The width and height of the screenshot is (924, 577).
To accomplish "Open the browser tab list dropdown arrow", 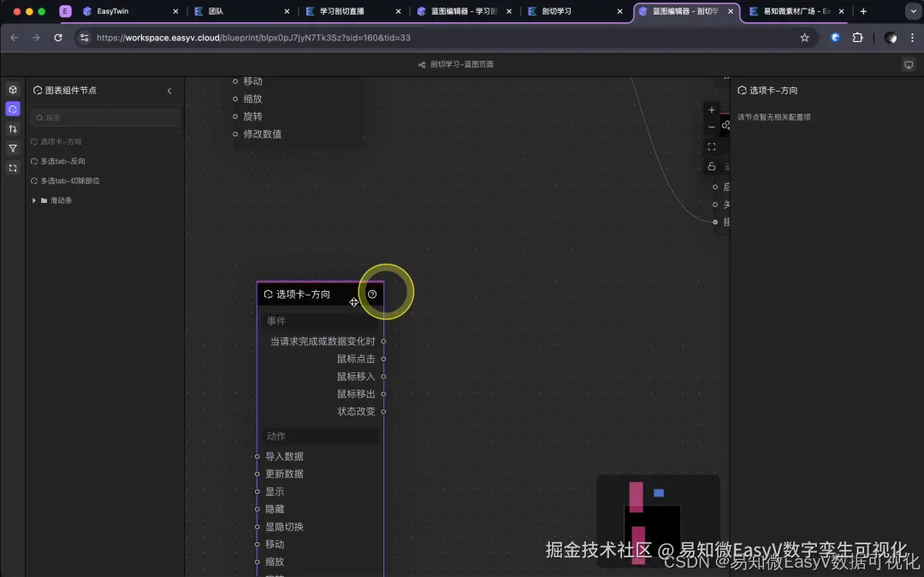I will pyautogui.click(x=912, y=12).
